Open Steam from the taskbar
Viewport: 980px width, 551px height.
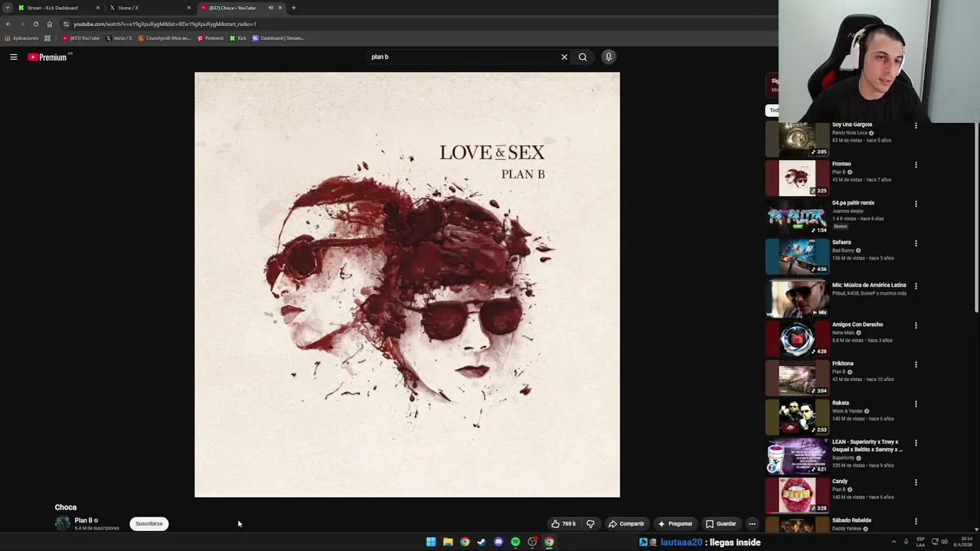(482, 542)
